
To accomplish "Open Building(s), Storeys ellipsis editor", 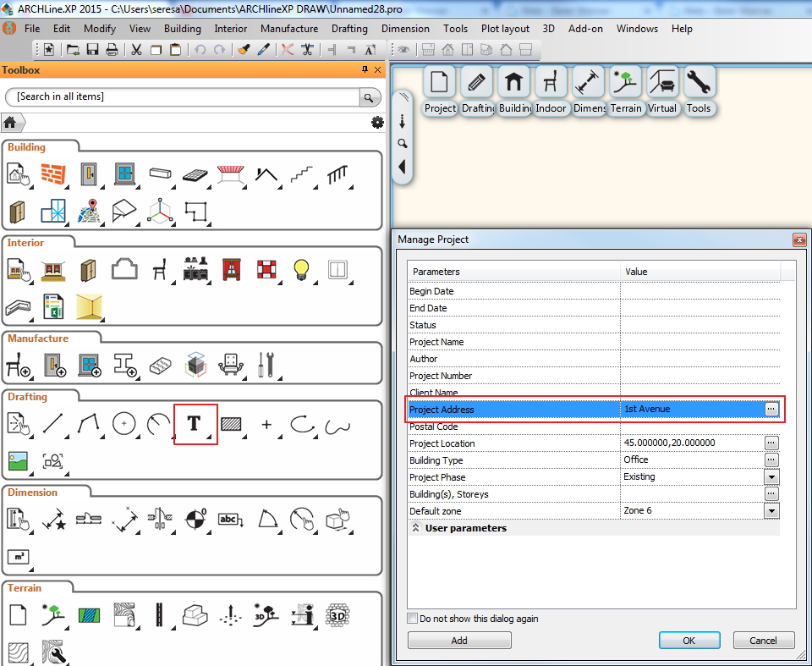I will click(771, 494).
